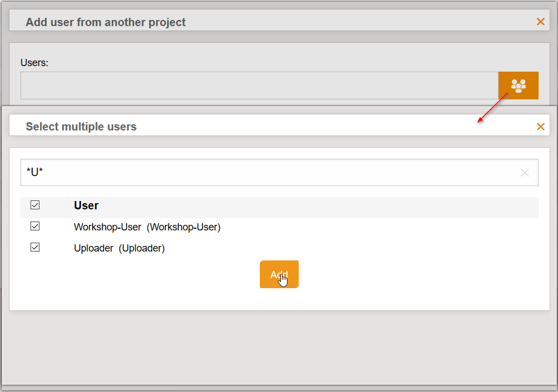This screenshot has height=392, width=558.
Task: Click the Add user from another project header
Action: coord(105,22)
